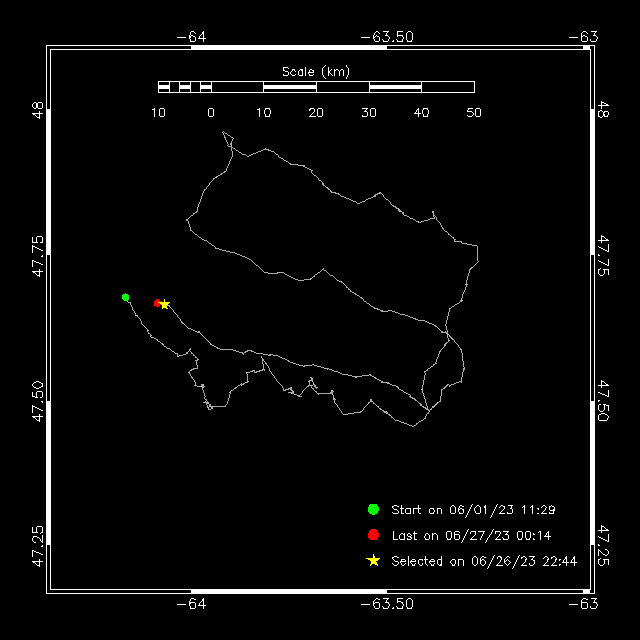
Task: Click the bottom -64 longitude label
Action: pyautogui.click(x=191, y=604)
